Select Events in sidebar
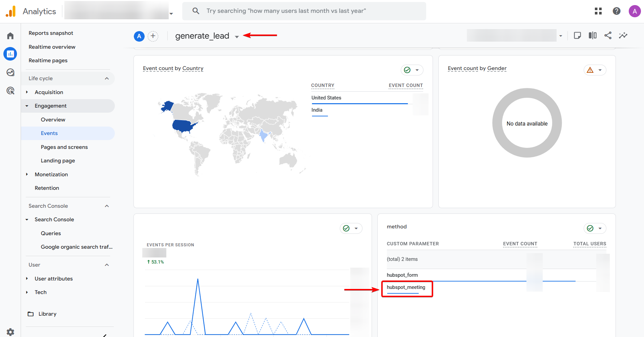 (68, 133)
